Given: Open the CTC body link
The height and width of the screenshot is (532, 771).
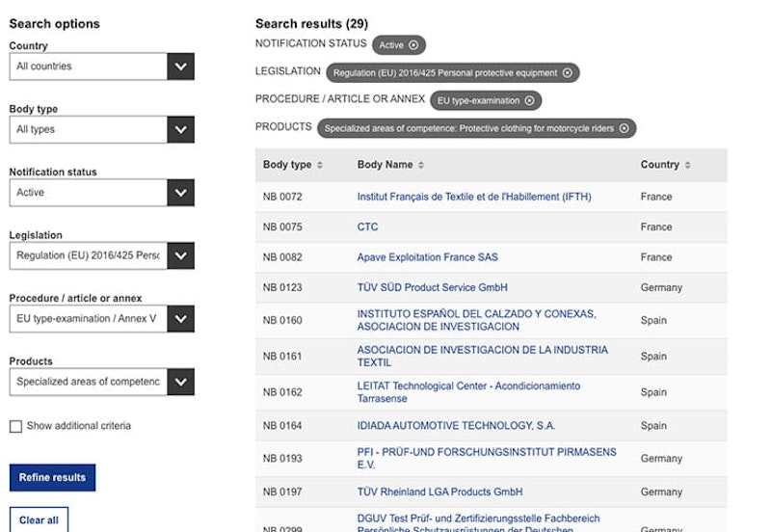Looking at the screenshot, I should (367, 227).
